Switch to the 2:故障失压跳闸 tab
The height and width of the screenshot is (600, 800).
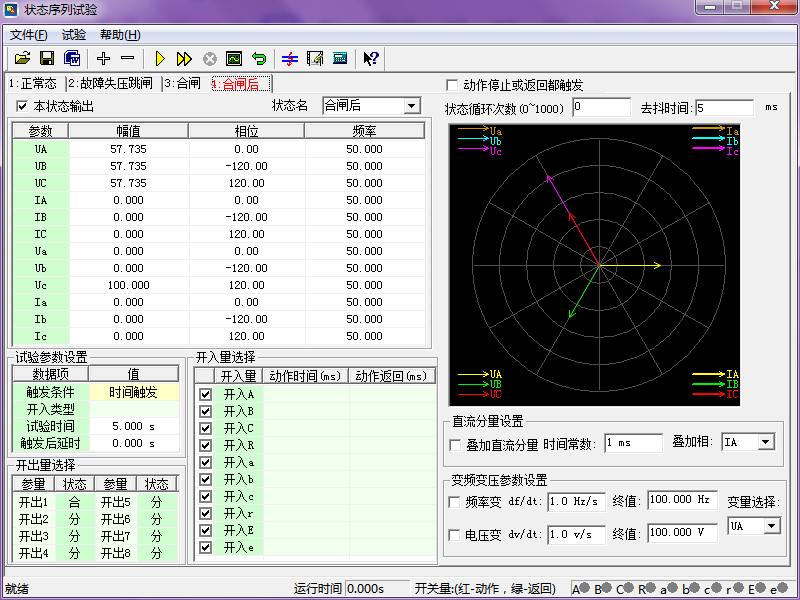pos(110,83)
